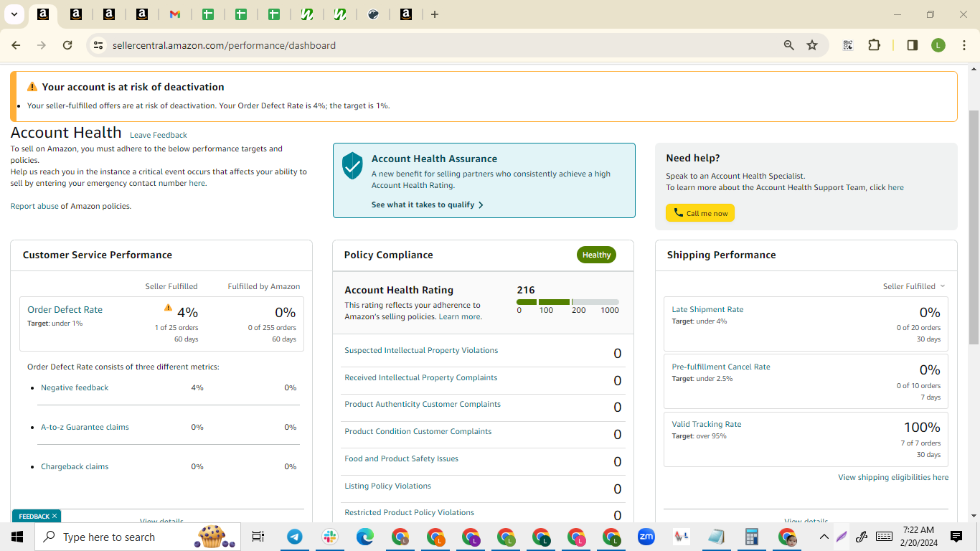Open the touch keyboard tray icon
Viewport: 980px width, 551px height.
tap(885, 537)
